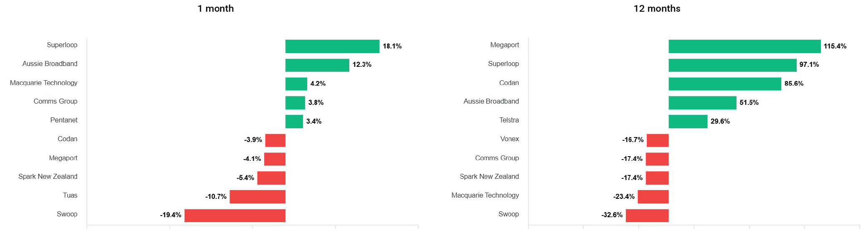
Task: Select the Swoop -19.4% red bar
Action: [x=235, y=216]
